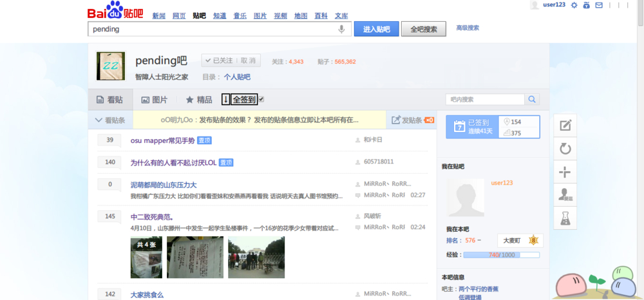The height and width of the screenshot is (300, 644).
Task: Switch to the 看贴 tab
Action: coord(110,99)
